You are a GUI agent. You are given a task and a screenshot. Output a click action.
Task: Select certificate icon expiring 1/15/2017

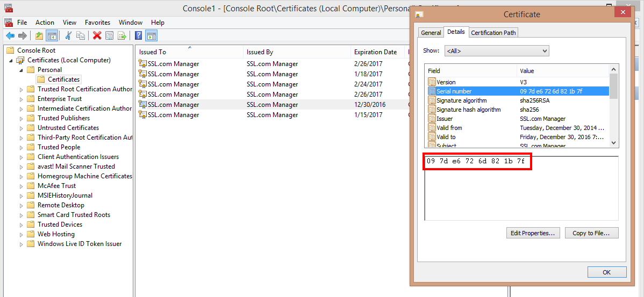pyautogui.click(x=142, y=115)
